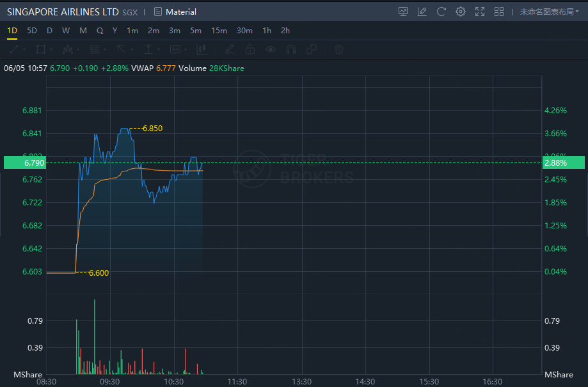Select the 1D timeframe tab
Viewport: 588px width, 387px height.
[12, 31]
